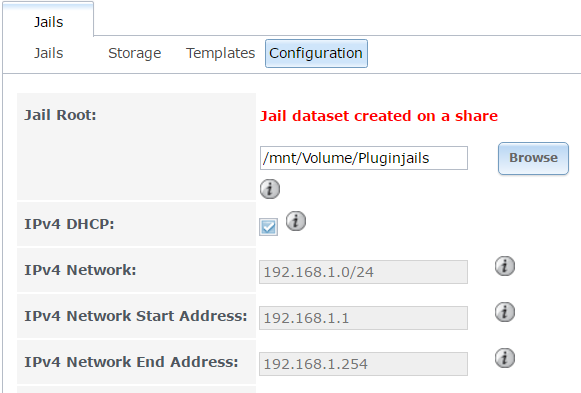Uncheck the IPv4 DHCP checkbox
The image size is (581, 393).
pyautogui.click(x=268, y=227)
